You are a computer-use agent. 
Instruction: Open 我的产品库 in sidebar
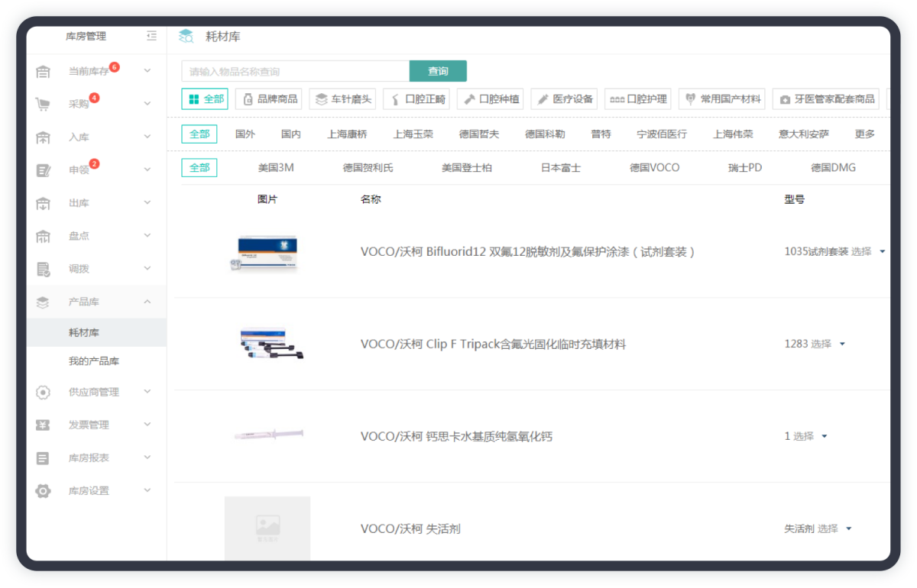[94, 361]
